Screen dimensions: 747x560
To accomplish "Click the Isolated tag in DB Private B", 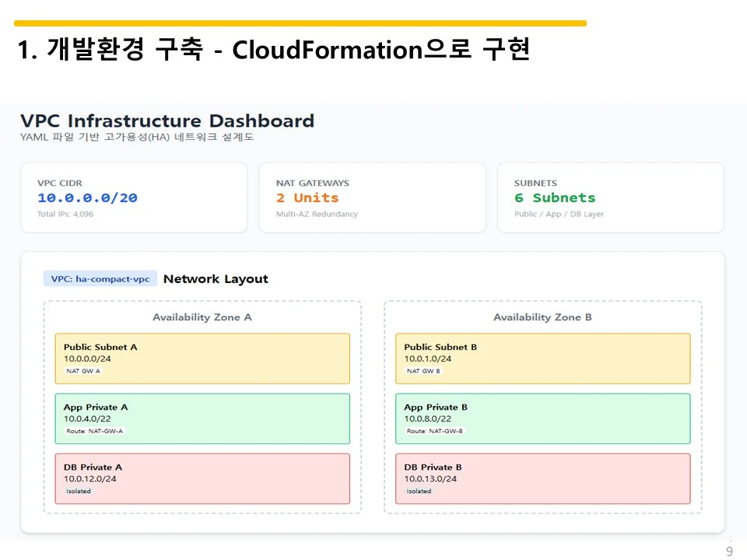I will (x=419, y=491).
